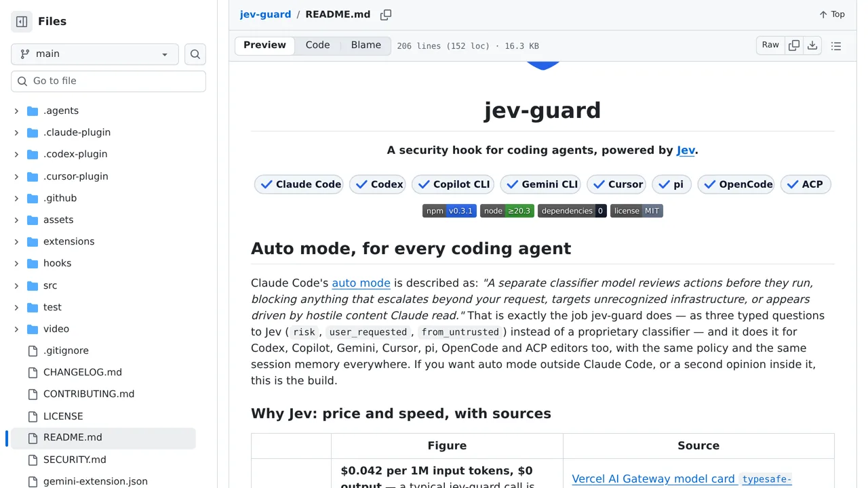Open the hooks folder icon
Image resolution: width=868 pixels, height=488 pixels.
33,263
